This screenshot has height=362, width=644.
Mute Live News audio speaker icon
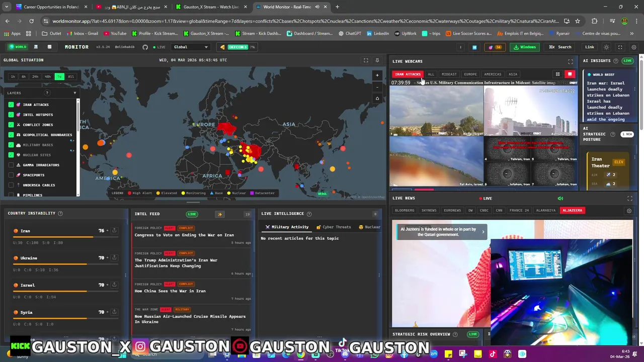[x=560, y=199]
